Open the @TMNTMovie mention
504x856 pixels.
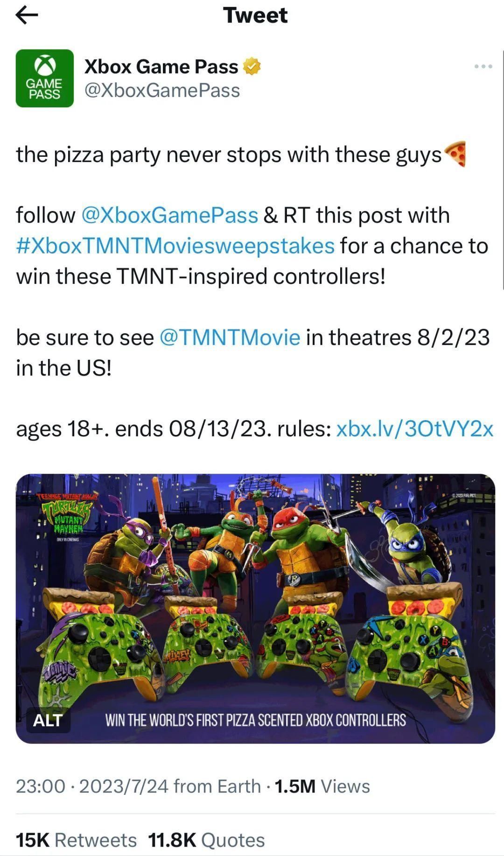(x=230, y=337)
